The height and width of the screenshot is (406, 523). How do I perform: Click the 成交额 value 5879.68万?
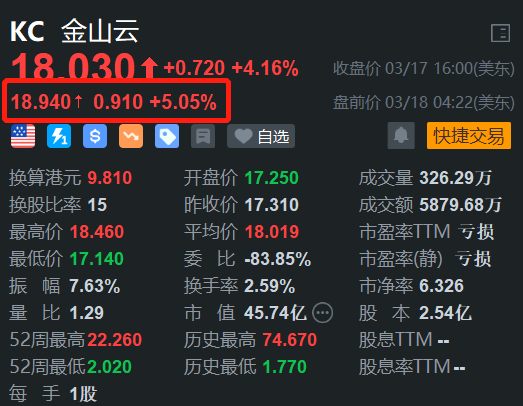click(460, 205)
